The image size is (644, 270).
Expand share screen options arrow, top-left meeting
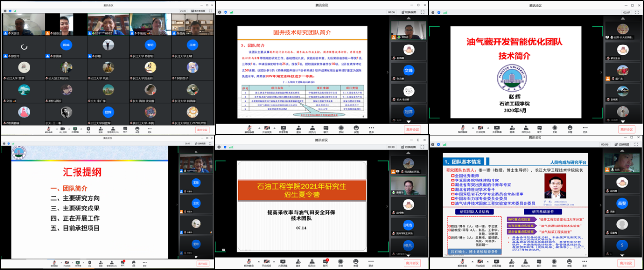point(81,127)
